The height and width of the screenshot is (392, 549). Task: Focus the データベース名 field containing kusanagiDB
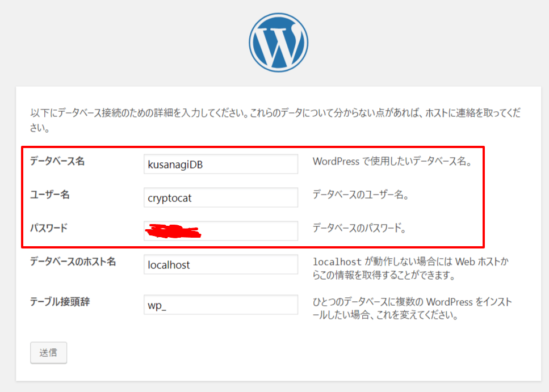(x=221, y=165)
